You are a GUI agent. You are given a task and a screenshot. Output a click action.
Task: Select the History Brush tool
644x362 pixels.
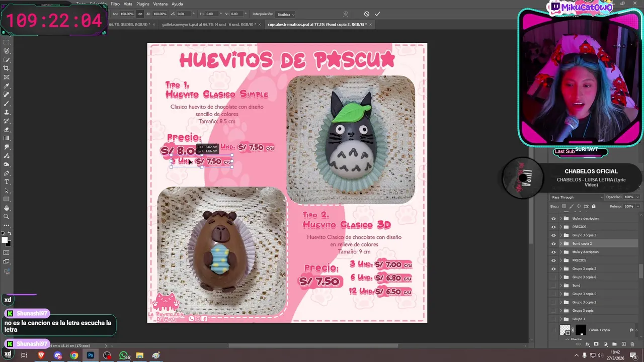7,121
